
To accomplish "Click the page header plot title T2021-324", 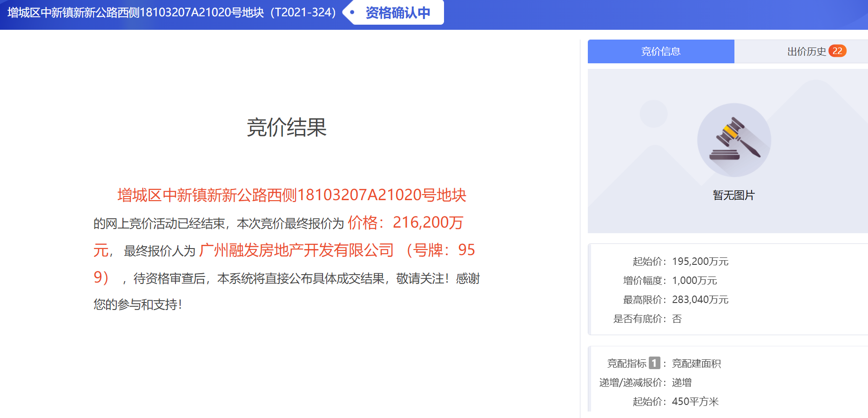I will (x=171, y=13).
